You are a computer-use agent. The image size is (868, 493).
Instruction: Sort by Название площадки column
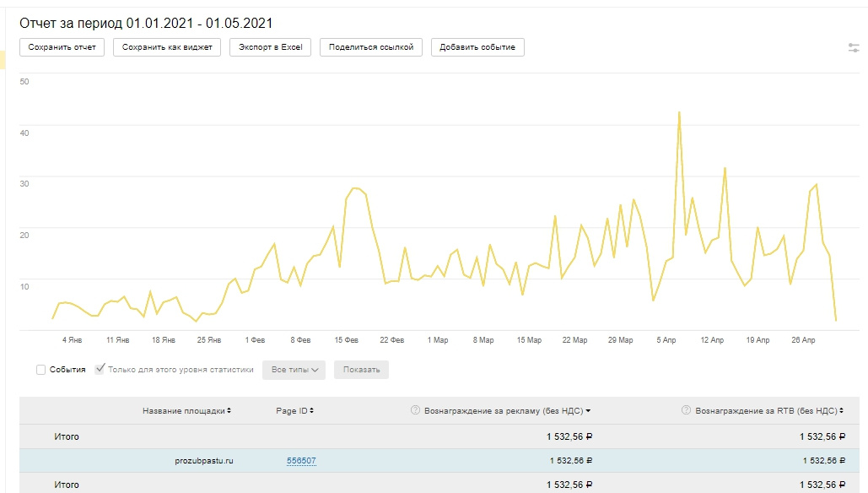186,410
